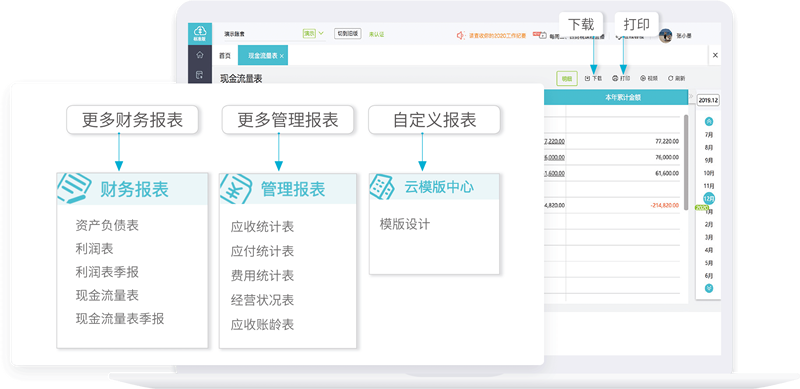800x389 pixels.
Task: Expand the 演示 account dropdown chevron
Action: coord(321,34)
